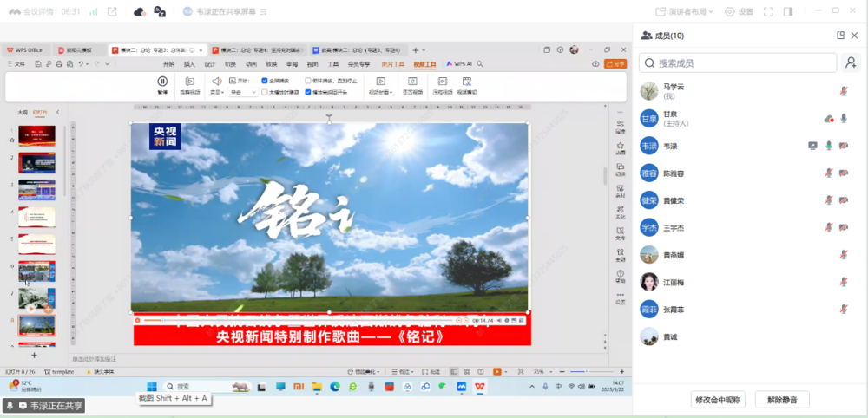Open the help icon in WPS right sidebar
868x418 pixels.
[620, 276]
